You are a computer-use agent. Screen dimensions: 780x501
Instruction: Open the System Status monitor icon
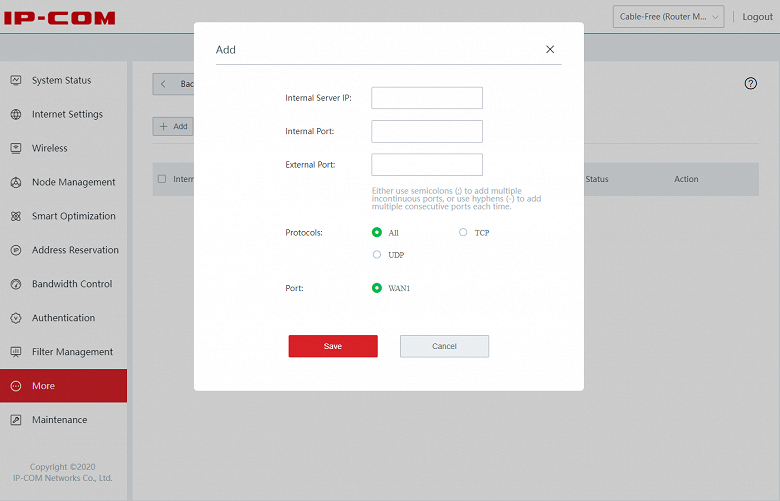(x=16, y=80)
